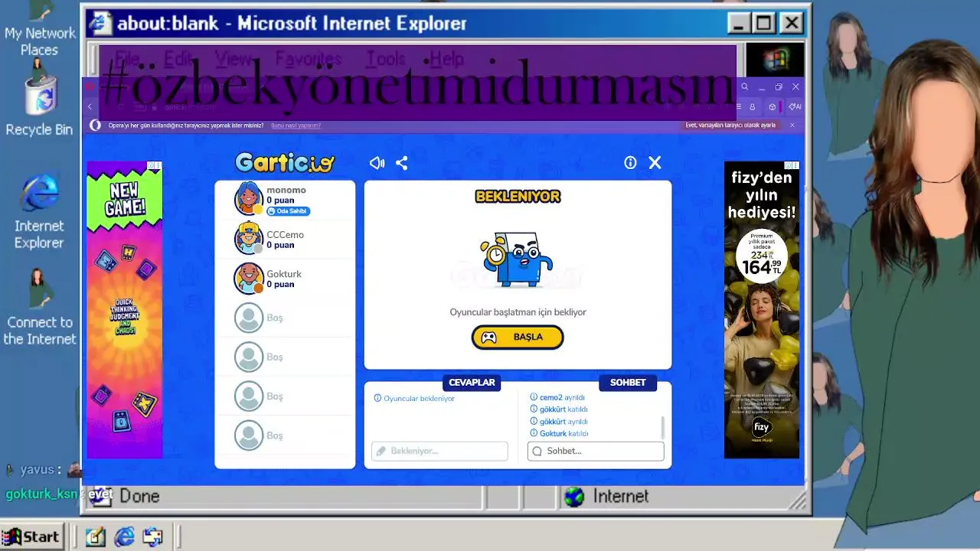Select the CEVAPLAR tab

click(x=472, y=383)
